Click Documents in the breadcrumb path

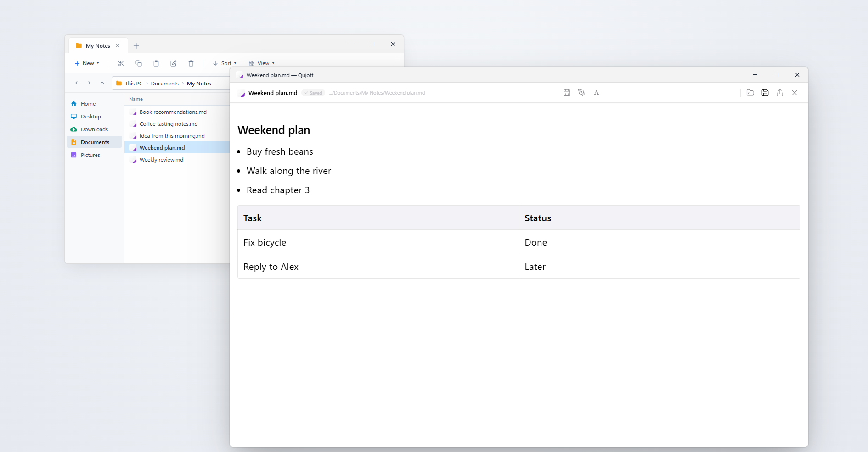[x=165, y=84]
